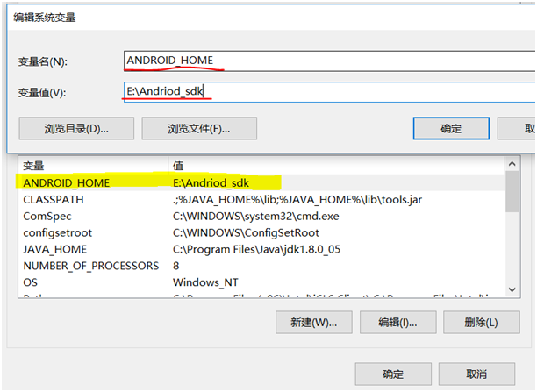Click the 变量 column header
This screenshot has width=537, height=392.
pyautogui.click(x=93, y=166)
